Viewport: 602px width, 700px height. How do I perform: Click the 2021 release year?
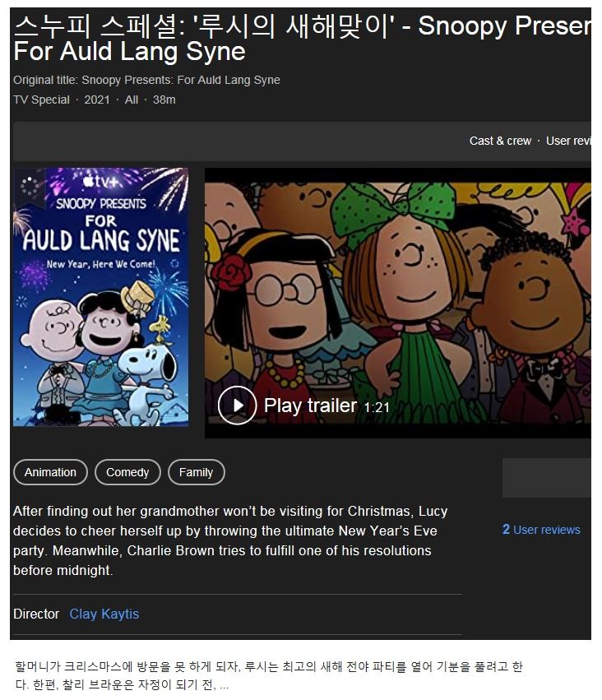(x=97, y=100)
